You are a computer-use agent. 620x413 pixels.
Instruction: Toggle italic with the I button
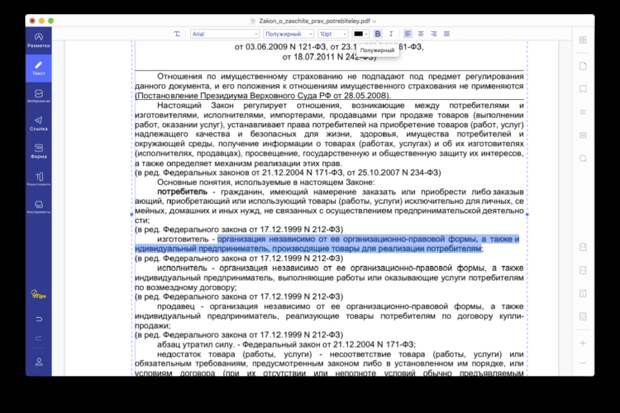(391, 34)
